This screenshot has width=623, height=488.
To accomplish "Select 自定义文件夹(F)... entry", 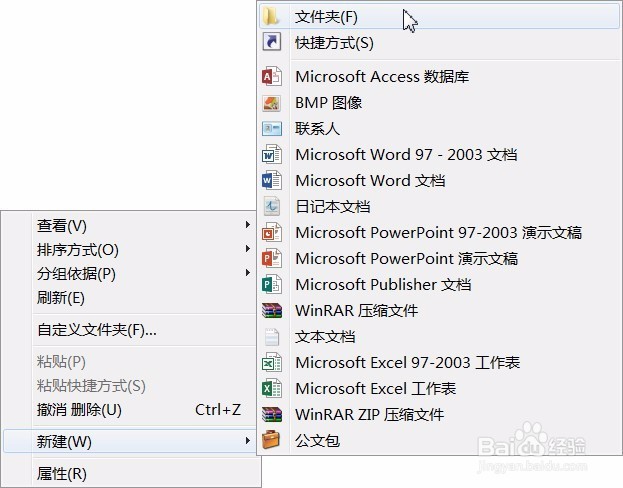I will [x=130, y=330].
